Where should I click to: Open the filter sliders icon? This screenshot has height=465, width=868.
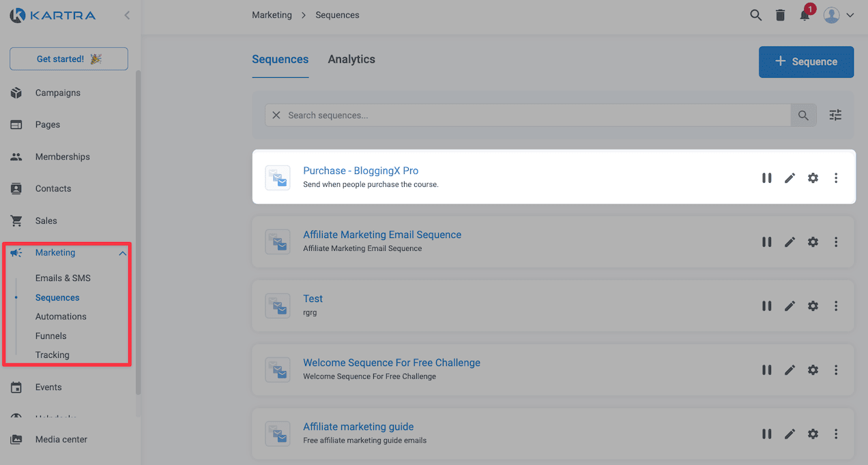point(835,115)
